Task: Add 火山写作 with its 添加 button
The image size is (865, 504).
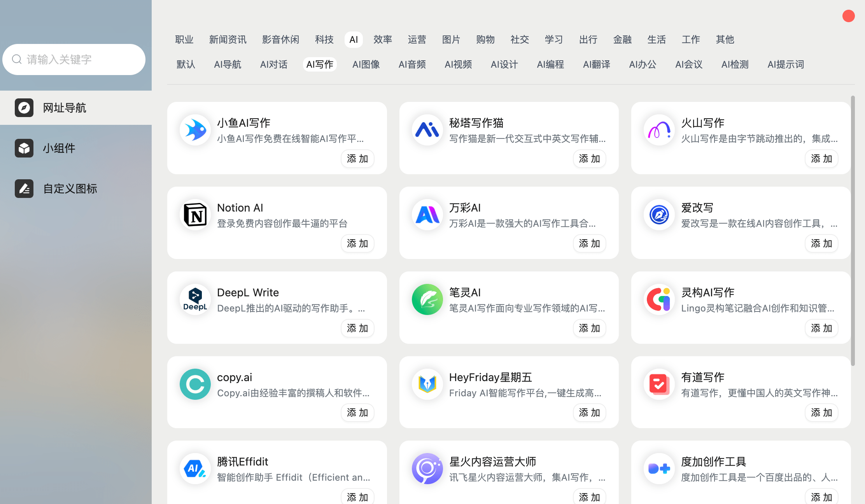Action: pos(821,159)
